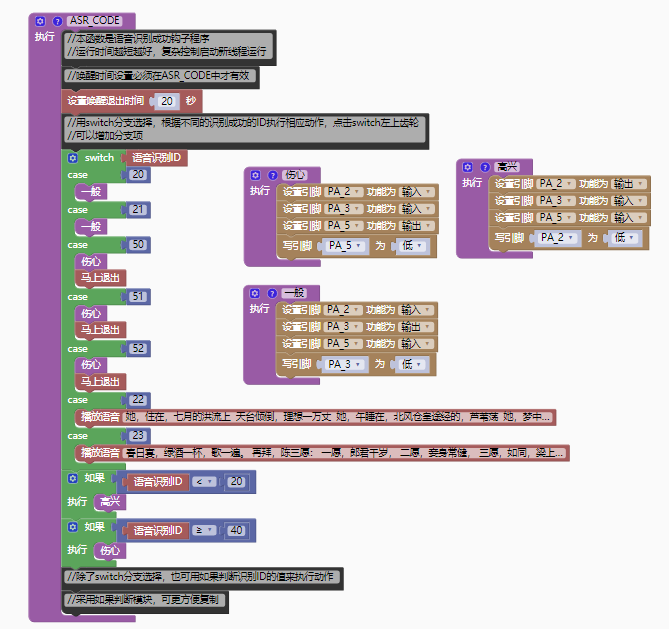In 高兴 function, open 设置引脚 PA_3 pin dropdown
This screenshot has width=669, height=629.
coord(556,201)
